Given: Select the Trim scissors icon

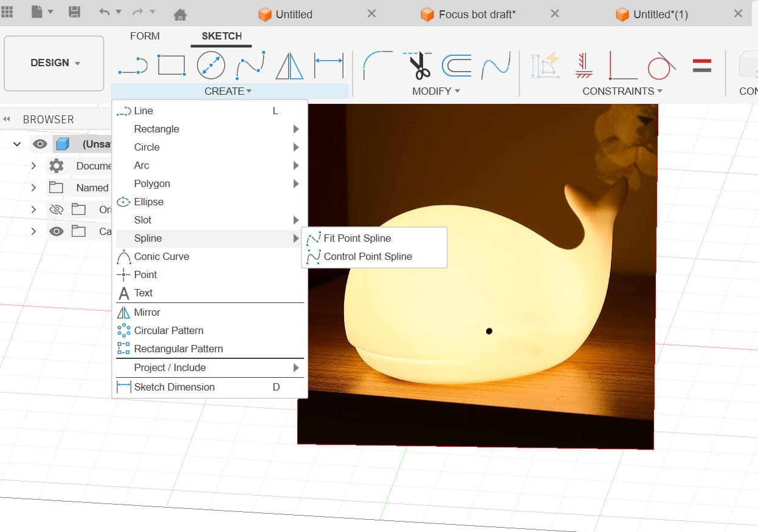Looking at the screenshot, I should click(418, 66).
